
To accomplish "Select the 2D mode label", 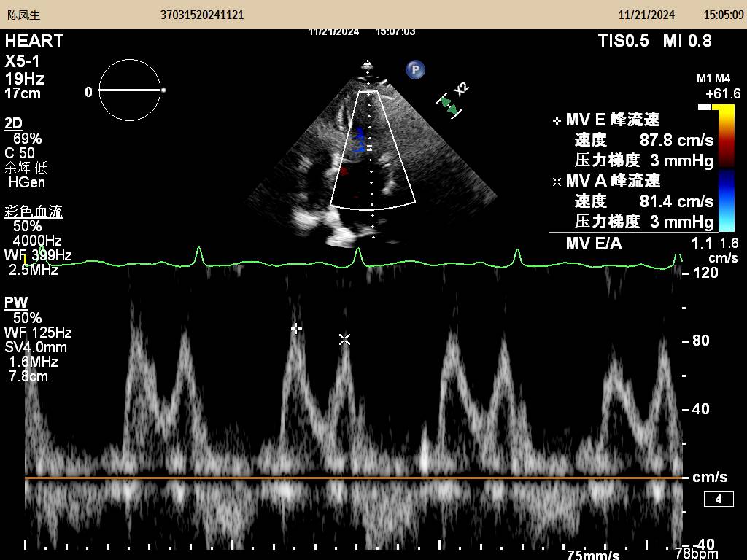I will [x=14, y=122].
